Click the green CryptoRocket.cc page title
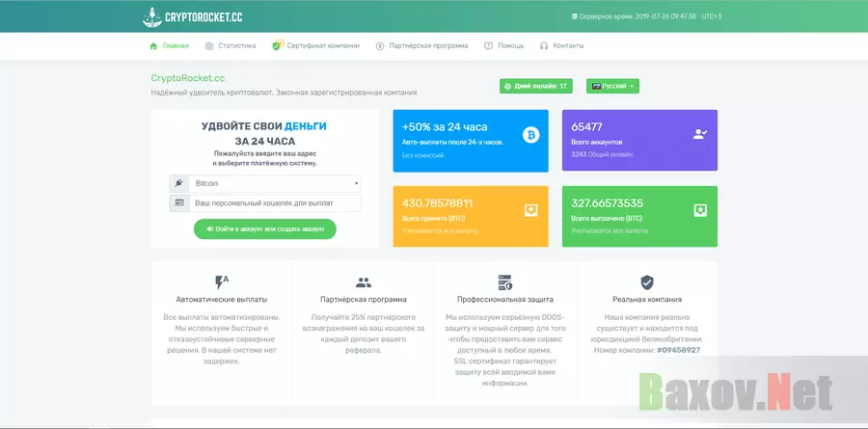The height and width of the screenshot is (429, 868). (188, 79)
